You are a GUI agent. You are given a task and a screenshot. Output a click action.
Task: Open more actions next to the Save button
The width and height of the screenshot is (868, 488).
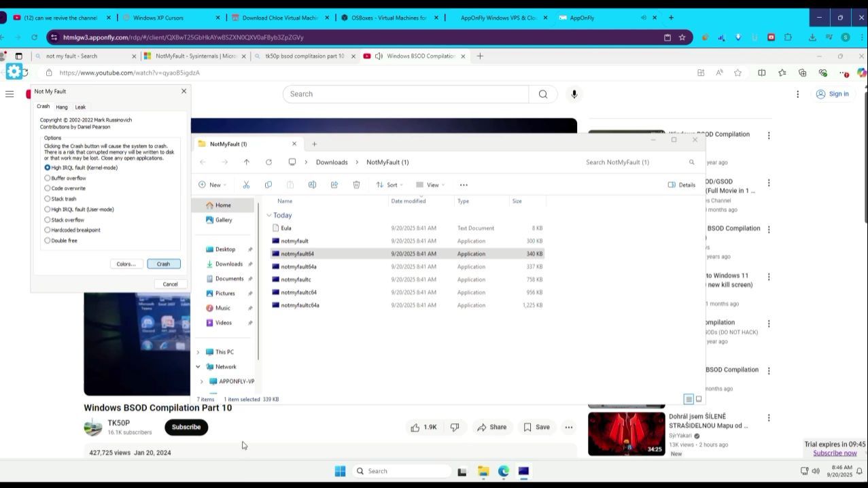pyautogui.click(x=569, y=428)
